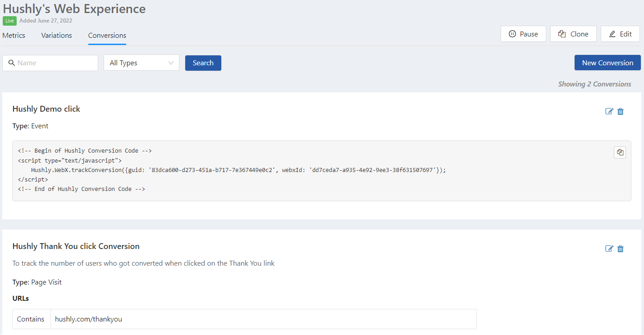The image size is (644, 335).
Task: Click the Search button
Action: click(x=203, y=63)
